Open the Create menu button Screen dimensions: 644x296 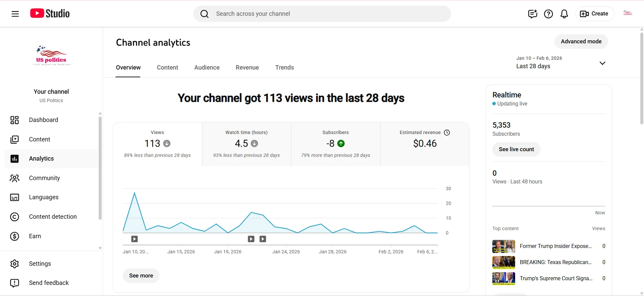[x=595, y=14]
